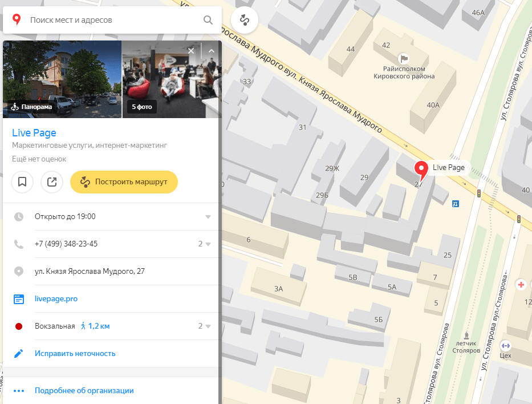Open the route builder round button

click(x=245, y=20)
